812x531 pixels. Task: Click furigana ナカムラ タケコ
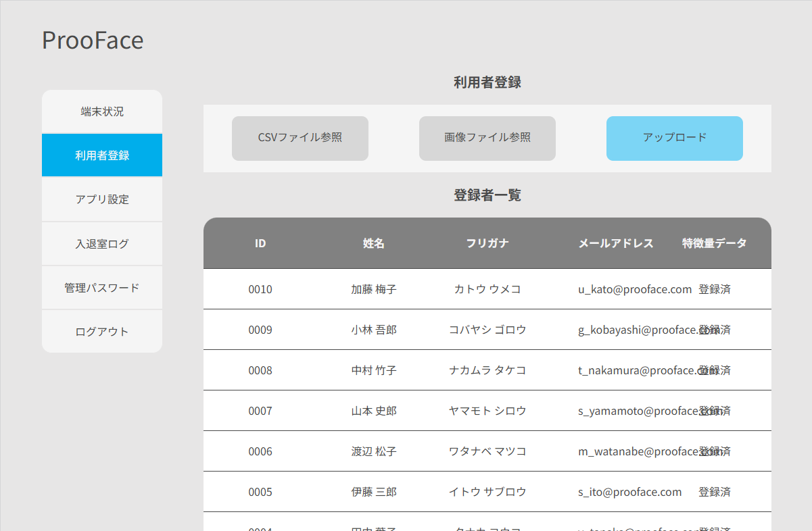(487, 370)
